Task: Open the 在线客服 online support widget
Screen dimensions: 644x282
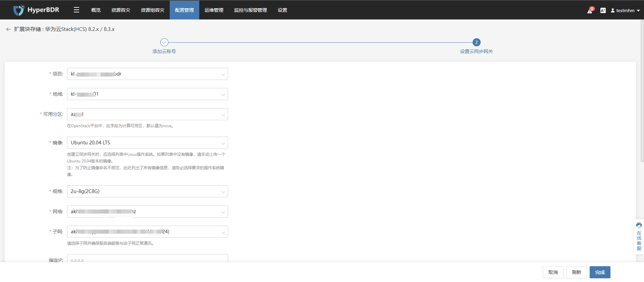Action: pos(639,236)
